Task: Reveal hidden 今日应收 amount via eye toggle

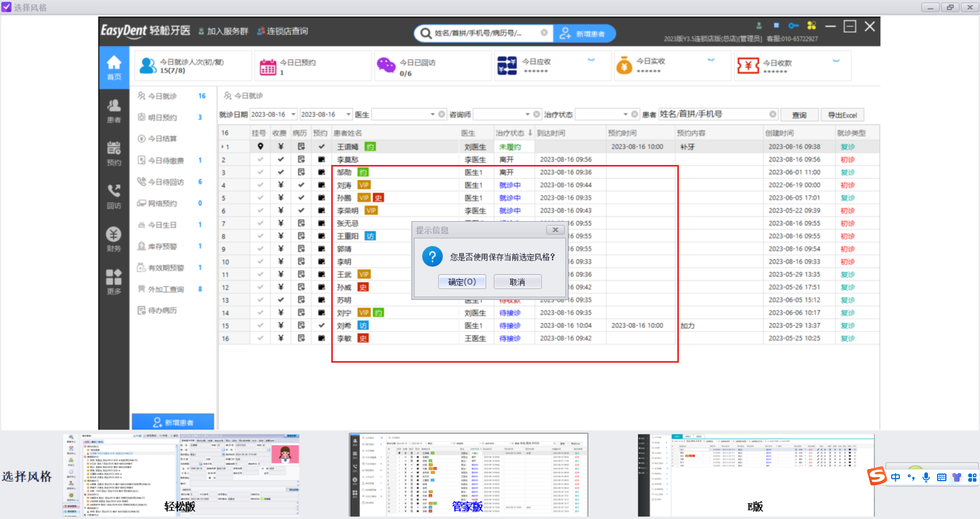Action: (591, 60)
